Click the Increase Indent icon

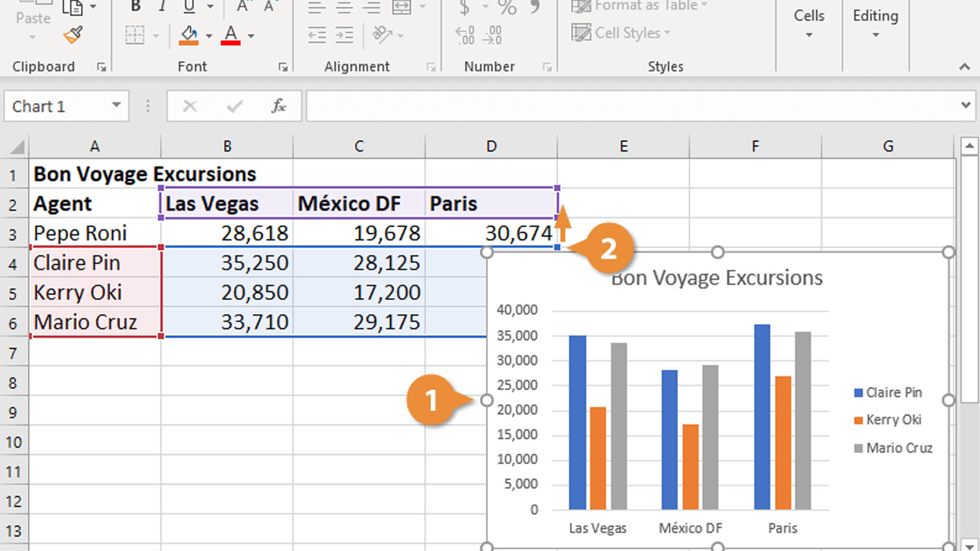click(344, 35)
